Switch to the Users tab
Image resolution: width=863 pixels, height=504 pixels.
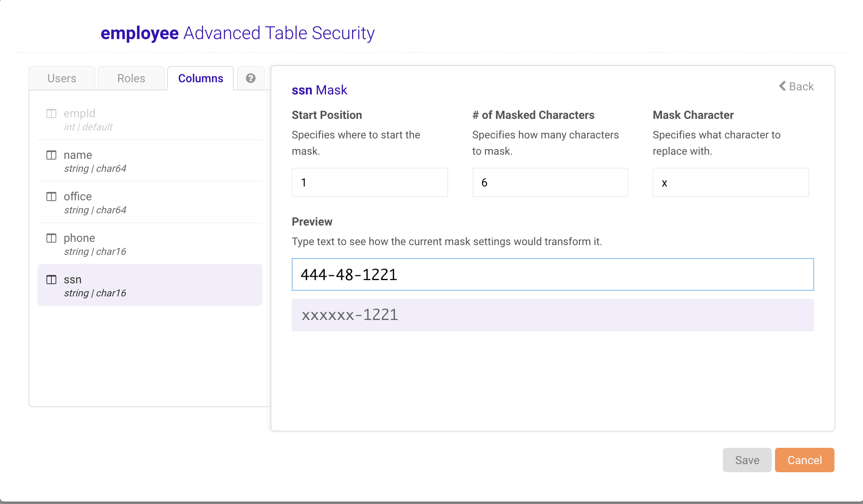click(62, 78)
